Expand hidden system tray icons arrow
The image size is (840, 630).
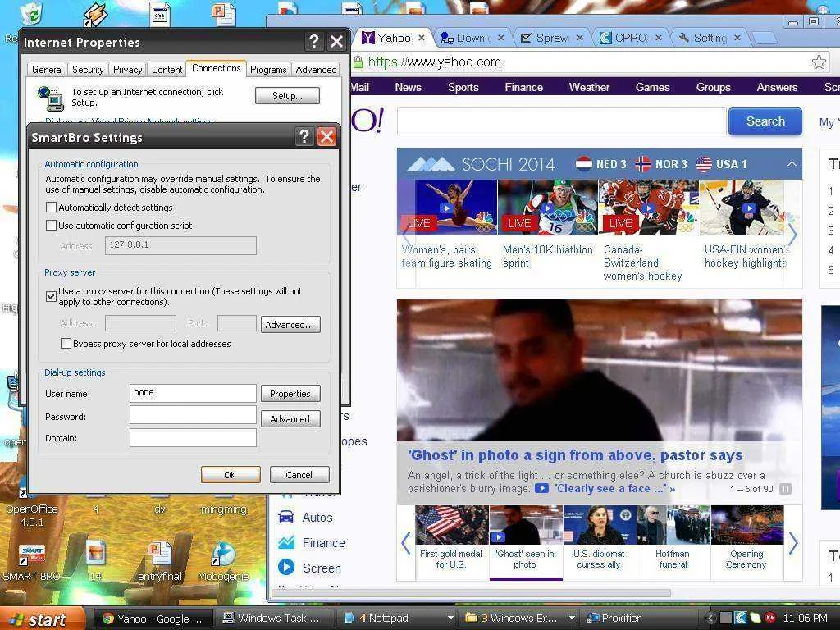click(x=711, y=618)
